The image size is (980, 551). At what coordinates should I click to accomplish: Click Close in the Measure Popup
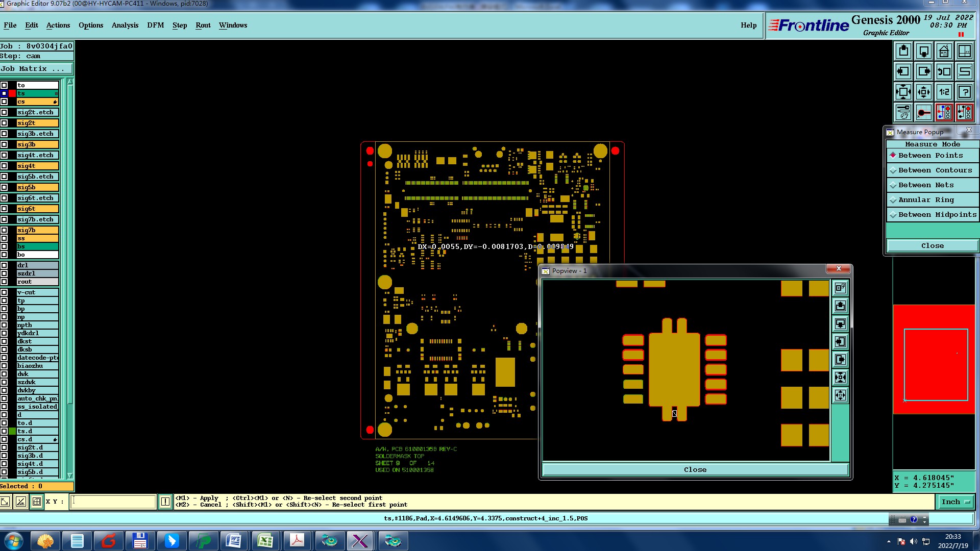click(x=932, y=246)
